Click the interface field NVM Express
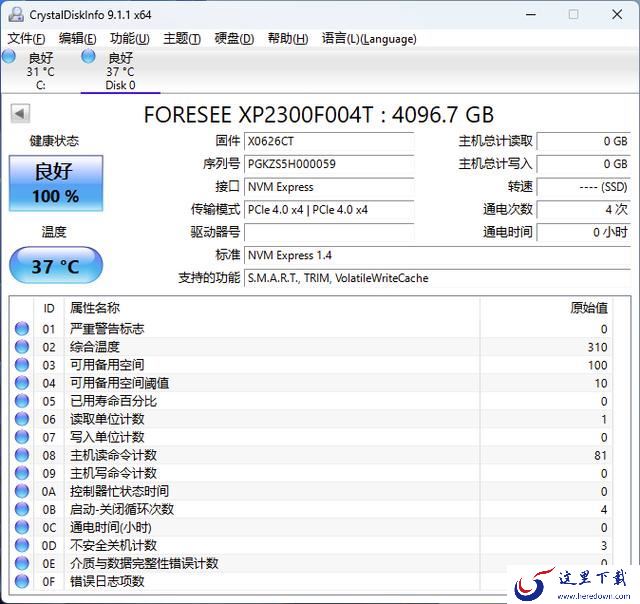 point(329,187)
